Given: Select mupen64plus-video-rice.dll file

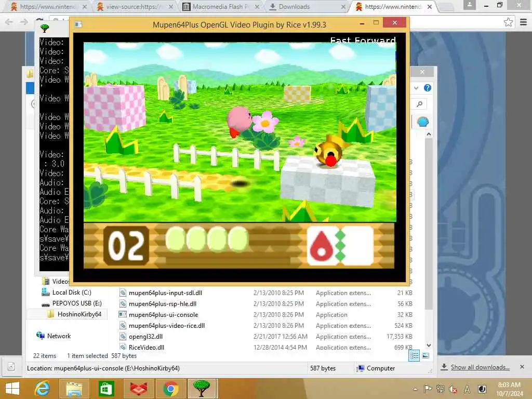Looking at the screenshot, I should (167, 325).
